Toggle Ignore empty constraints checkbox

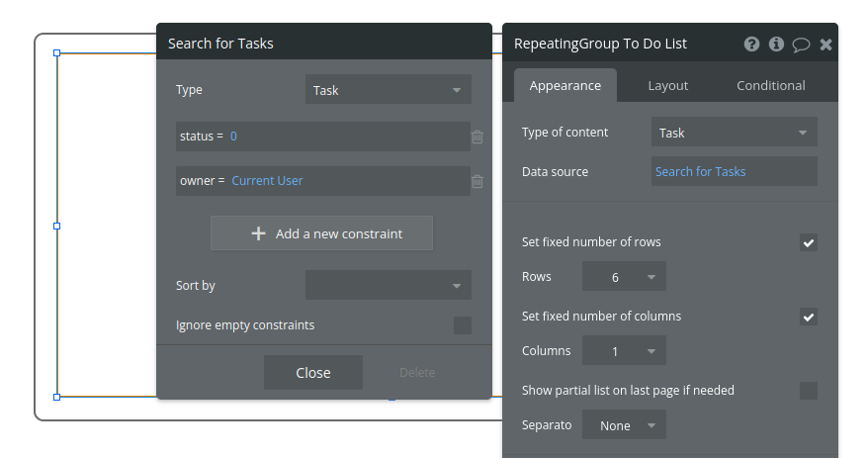click(x=462, y=325)
